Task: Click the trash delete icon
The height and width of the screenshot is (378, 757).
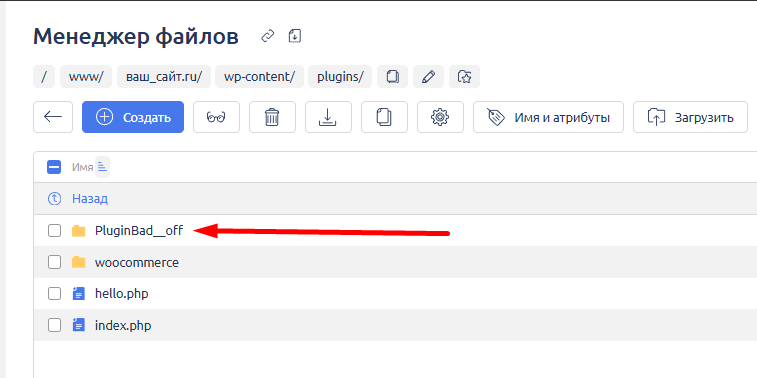Action: pos(272,117)
